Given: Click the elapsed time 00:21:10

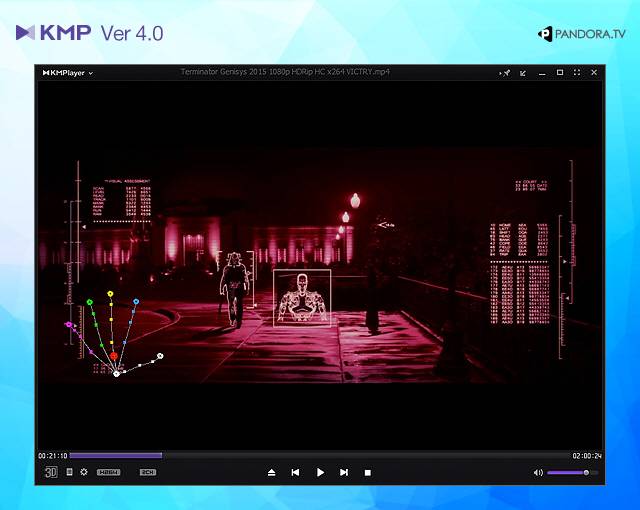Looking at the screenshot, I should point(53,456).
